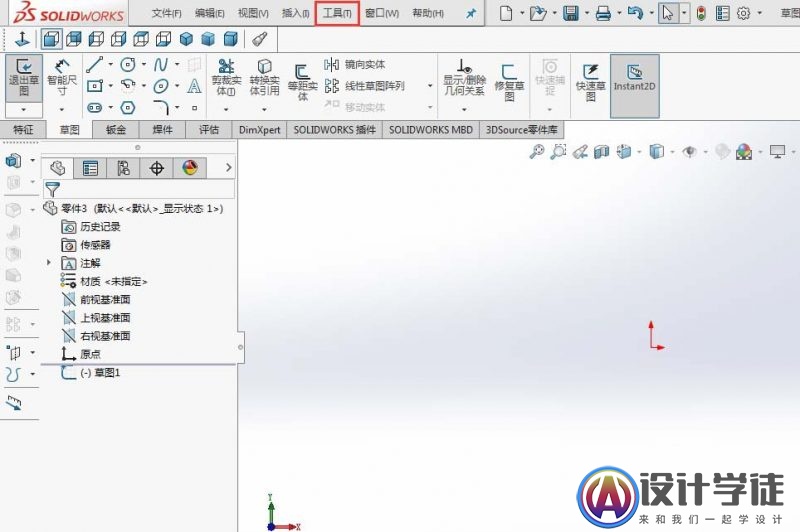This screenshot has height=532, width=800.
Task: Click Zoom to Area icon
Action: tap(558, 151)
